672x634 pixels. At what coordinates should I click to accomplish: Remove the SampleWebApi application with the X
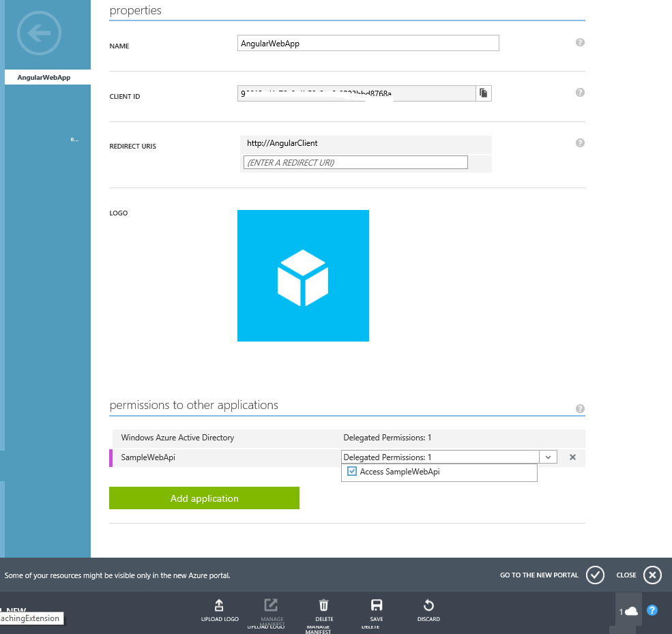pos(572,457)
